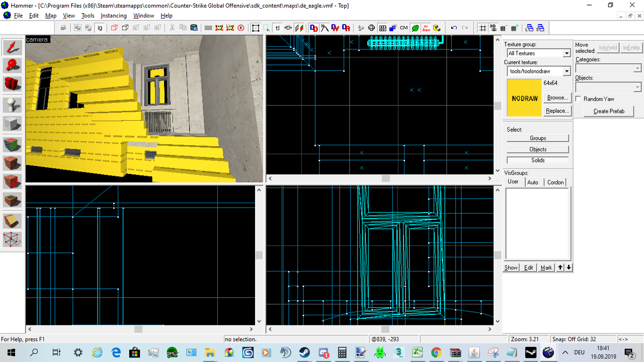
Task: Open the Categories dropdown
Action: 637,68
